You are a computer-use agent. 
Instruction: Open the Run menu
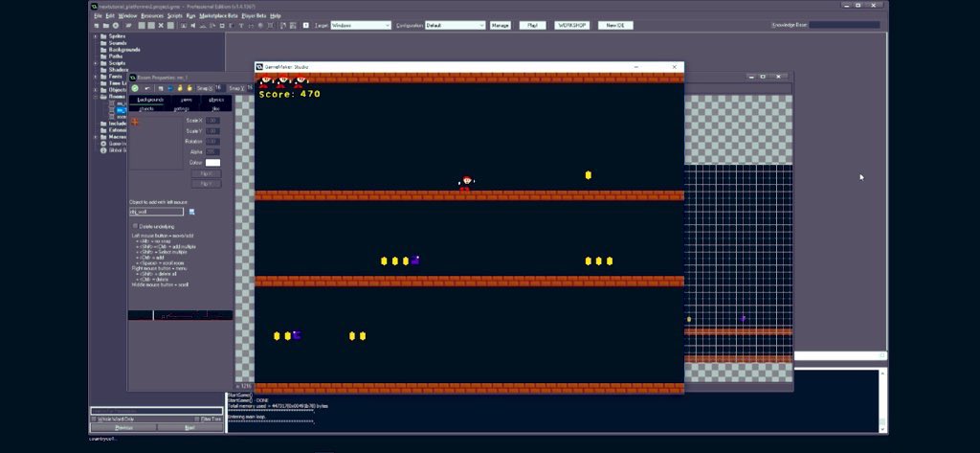point(190,15)
